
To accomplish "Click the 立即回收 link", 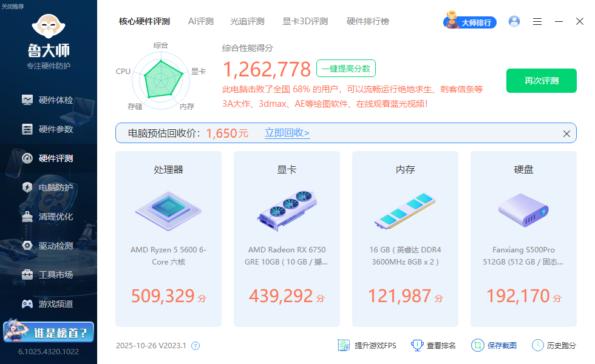I will point(287,133).
